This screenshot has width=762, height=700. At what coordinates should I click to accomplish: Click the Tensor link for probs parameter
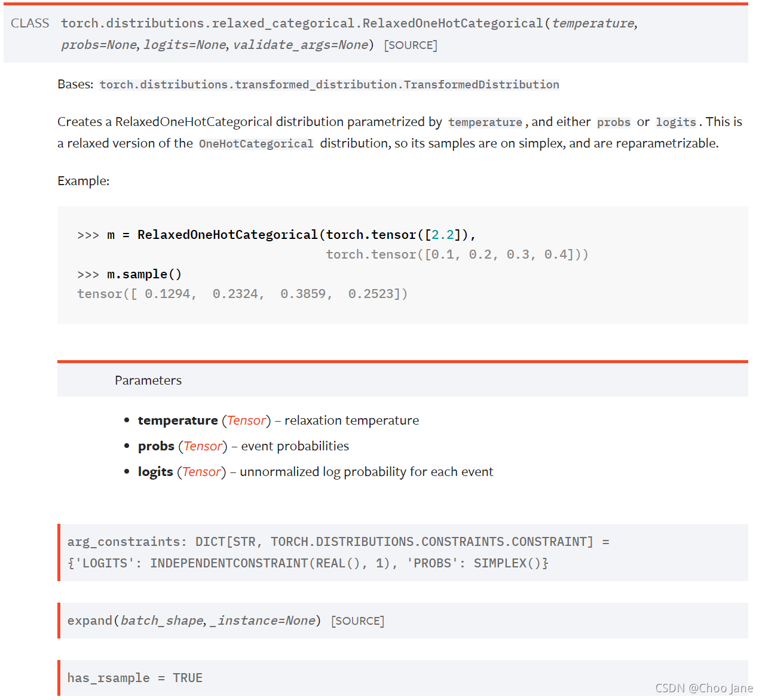pos(203,446)
